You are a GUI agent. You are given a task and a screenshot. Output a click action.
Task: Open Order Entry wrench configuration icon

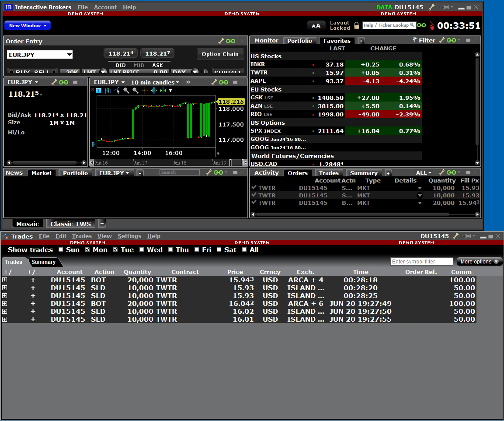[x=221, y=41]
